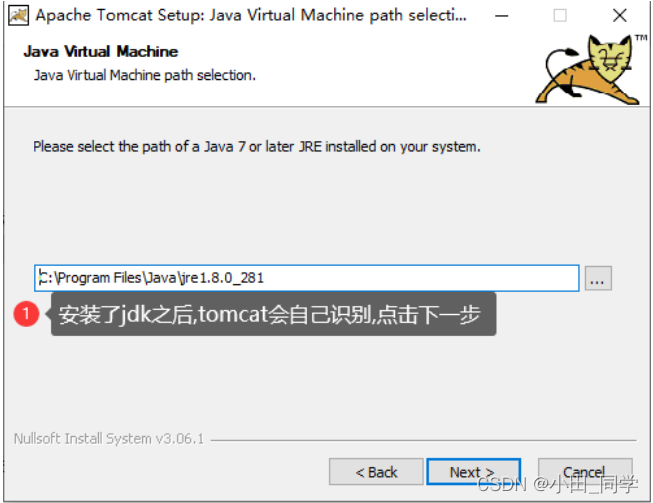653x503 pixels.
Task: Click the gray Chinese annotation tooltip about jdk
Action: 274,314
